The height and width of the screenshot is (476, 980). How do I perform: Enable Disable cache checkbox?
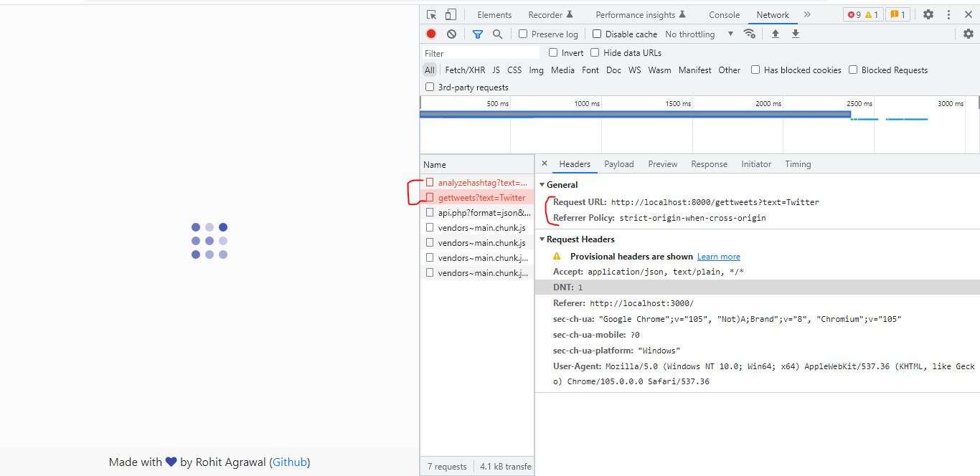pos(597,34)
